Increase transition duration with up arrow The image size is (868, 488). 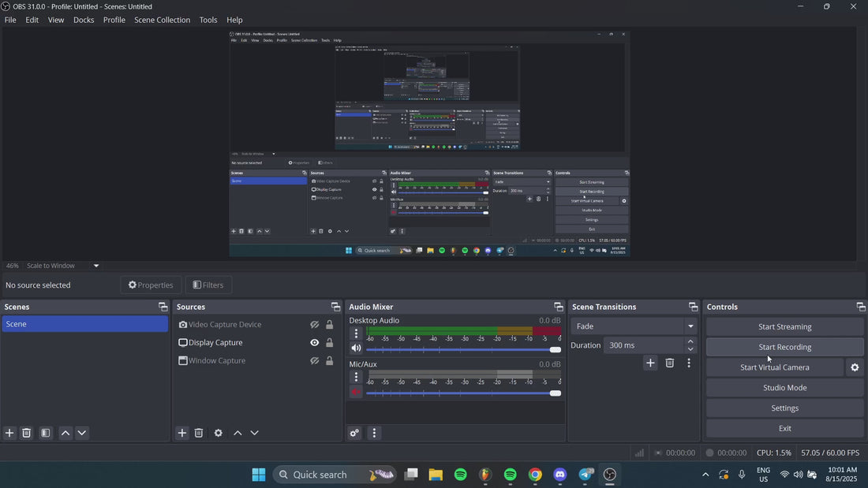(690, 341)
